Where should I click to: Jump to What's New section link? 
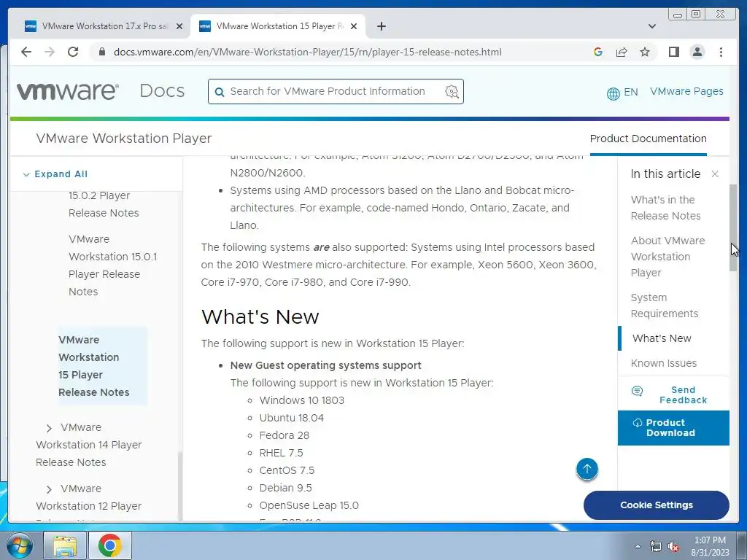coord(662,338)
